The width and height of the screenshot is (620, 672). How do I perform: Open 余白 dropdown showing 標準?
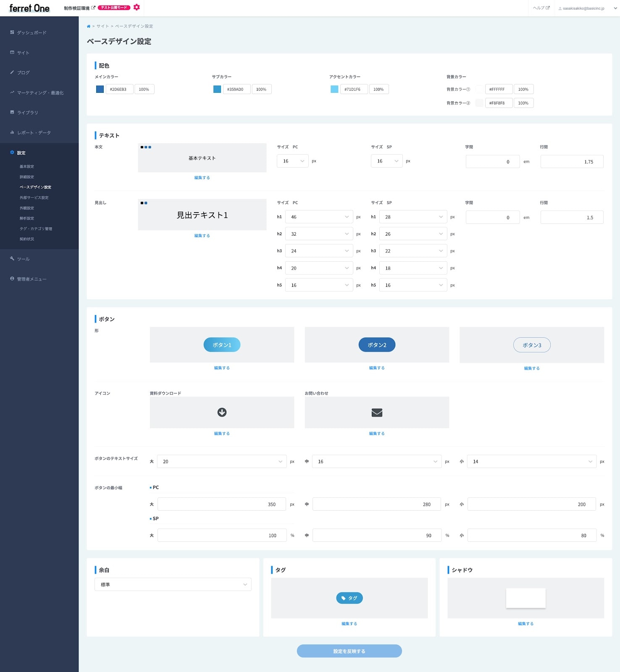click(173, 585)
